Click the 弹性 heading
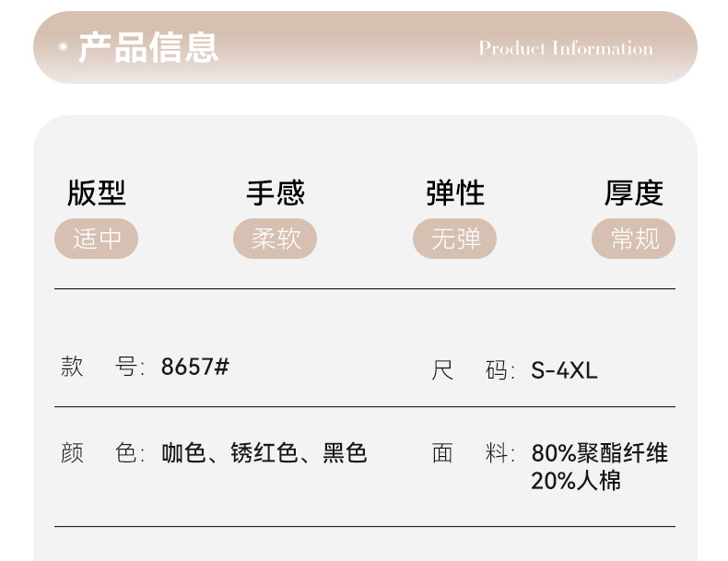This screenshot has width=728, height=561. (x=455, y=193)
